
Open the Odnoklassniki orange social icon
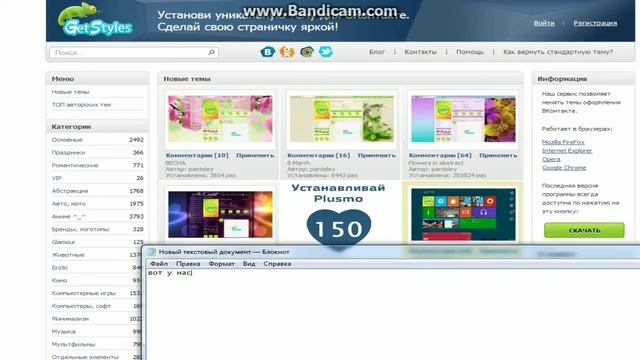[287, 52]
